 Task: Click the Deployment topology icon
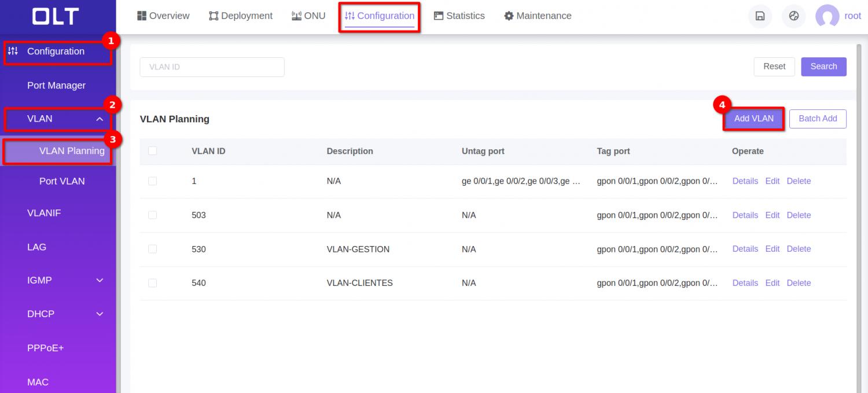pos(214,16)
